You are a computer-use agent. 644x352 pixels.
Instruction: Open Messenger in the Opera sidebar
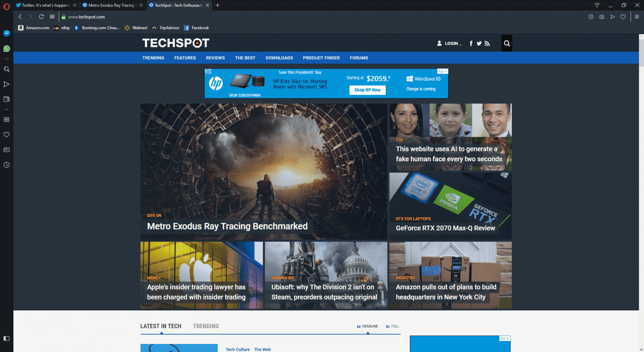coord(7,33)
